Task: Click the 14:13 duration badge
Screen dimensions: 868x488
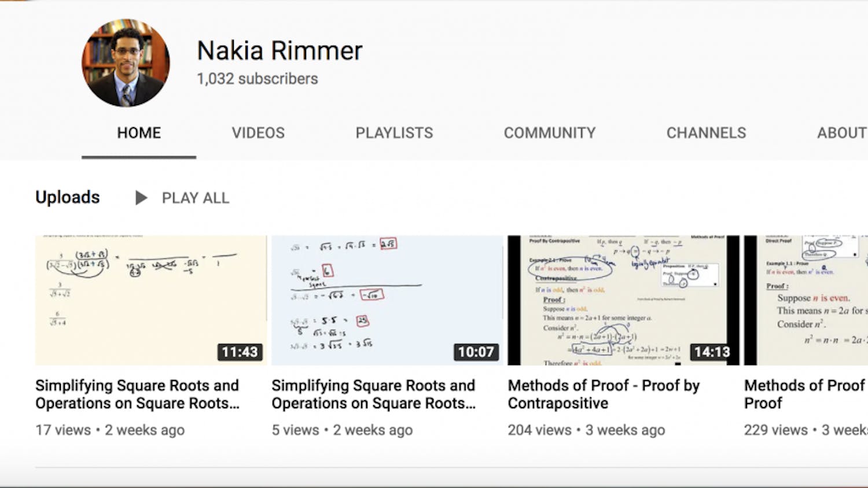Action: [x=712, y=352]
